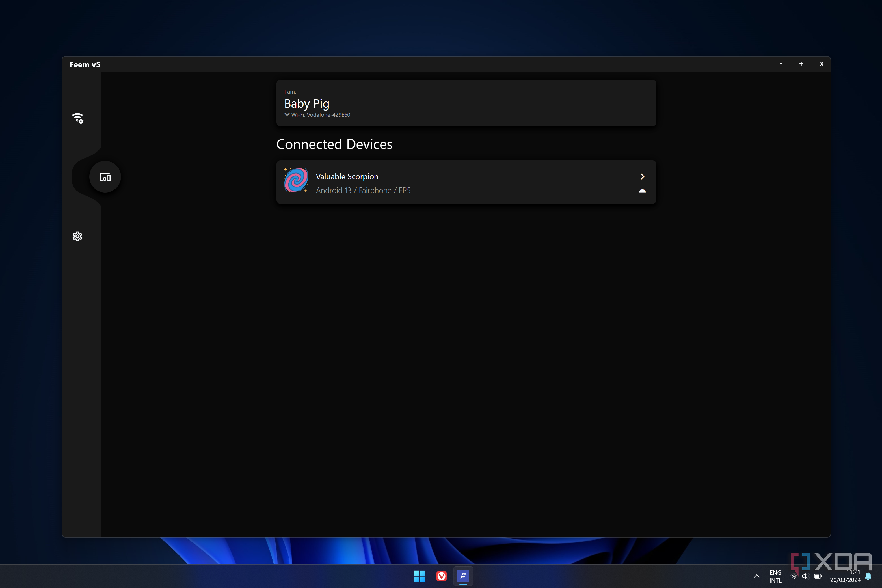The height and width of the screenshot is (588, 882).
Task: Click the battery icon in the tray
Action: click(x=818, y=576)
